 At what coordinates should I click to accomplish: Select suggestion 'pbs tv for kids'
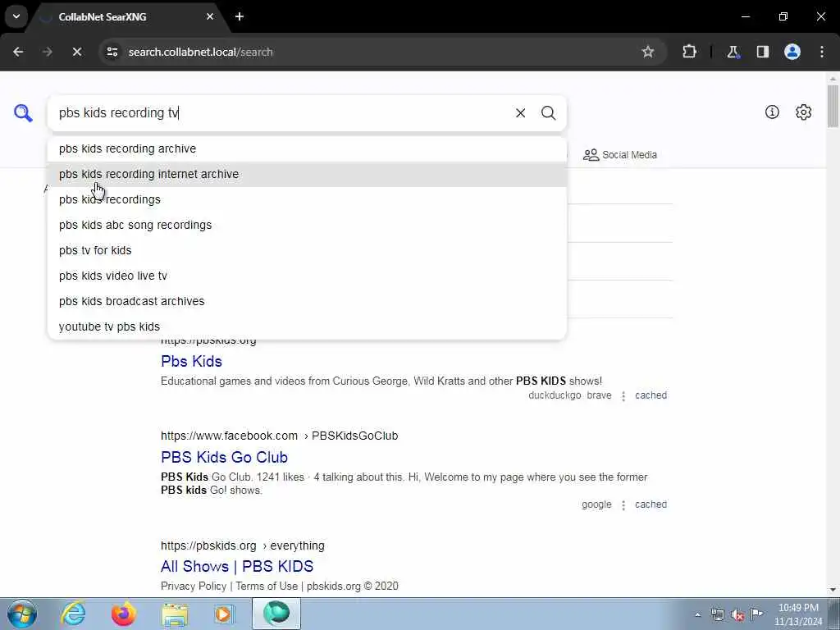[x=307, y=250]
